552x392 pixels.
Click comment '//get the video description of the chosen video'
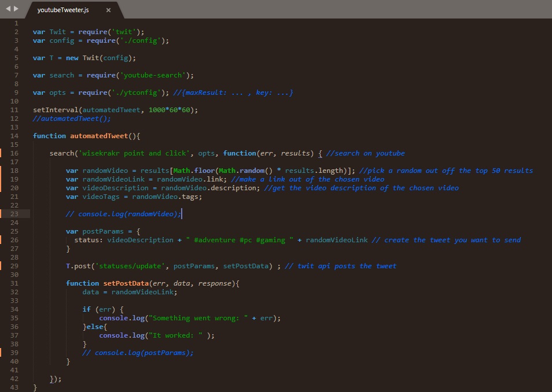(x=362, y=188)
